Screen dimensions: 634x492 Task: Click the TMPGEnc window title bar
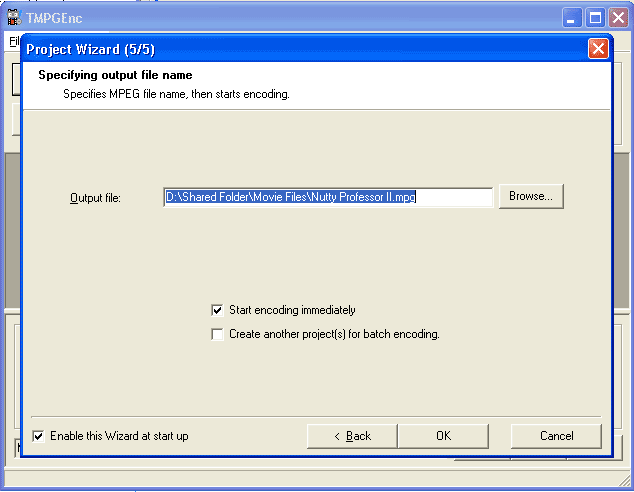(300, 17)
